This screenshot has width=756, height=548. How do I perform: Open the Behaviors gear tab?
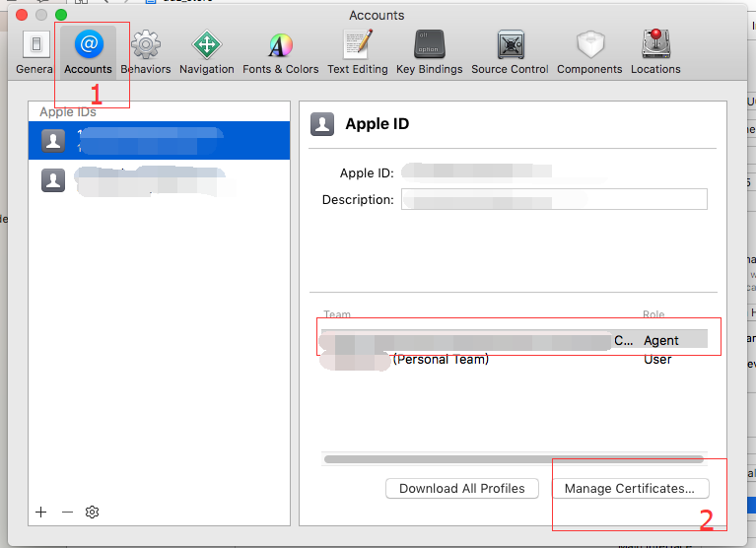(x=146, y=52)
